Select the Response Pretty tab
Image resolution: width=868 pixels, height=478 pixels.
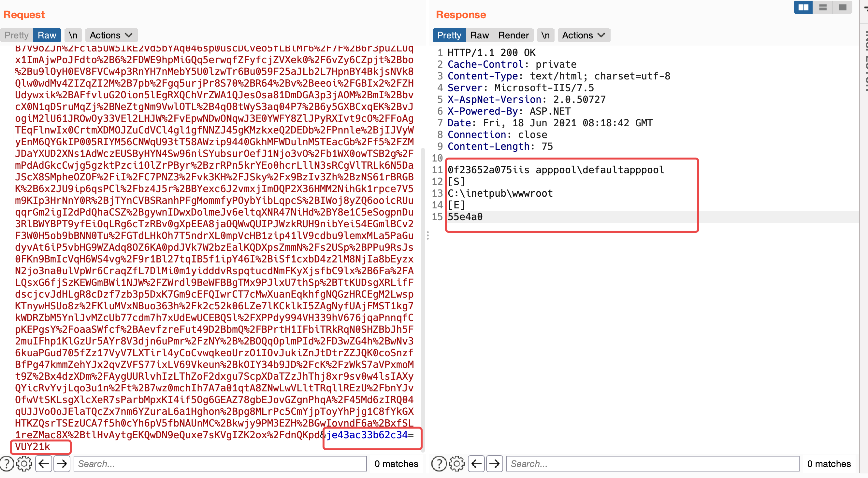point(449,35)
